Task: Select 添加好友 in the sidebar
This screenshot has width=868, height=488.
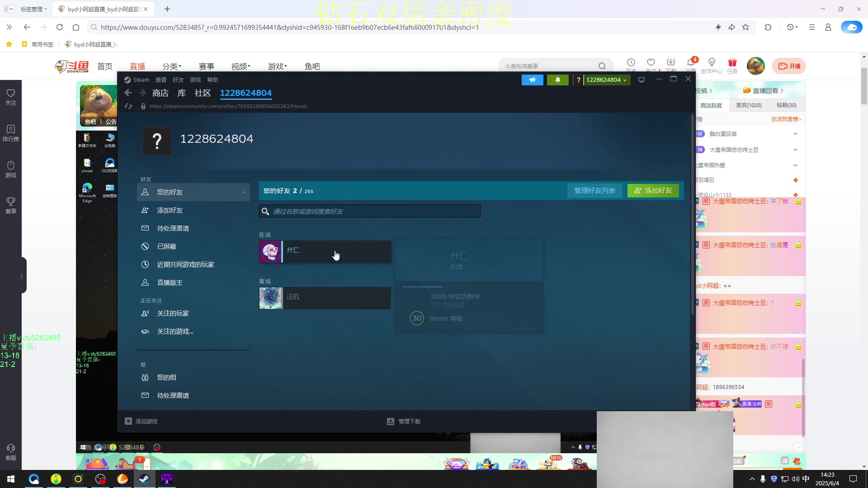Action: [193, 210]
